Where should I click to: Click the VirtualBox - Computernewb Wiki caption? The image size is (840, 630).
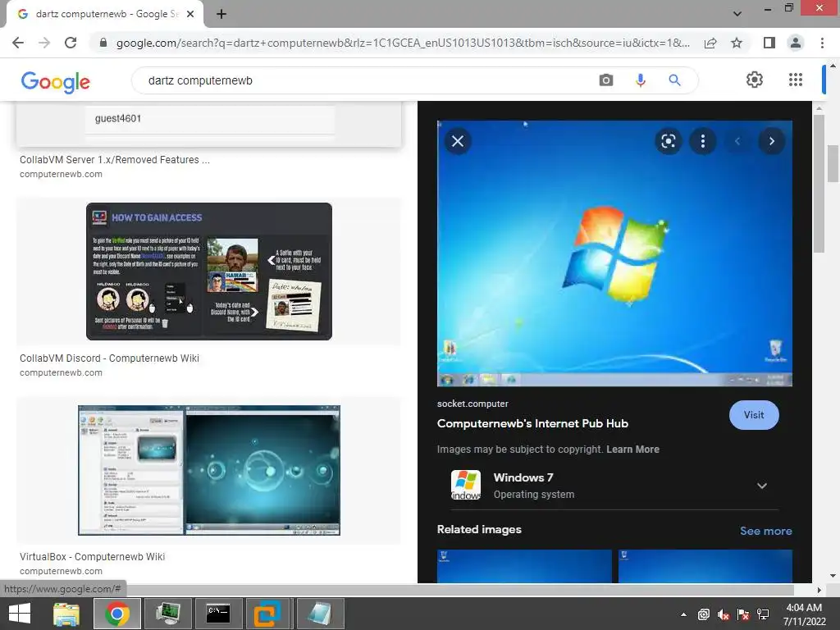tap(92, 557)
